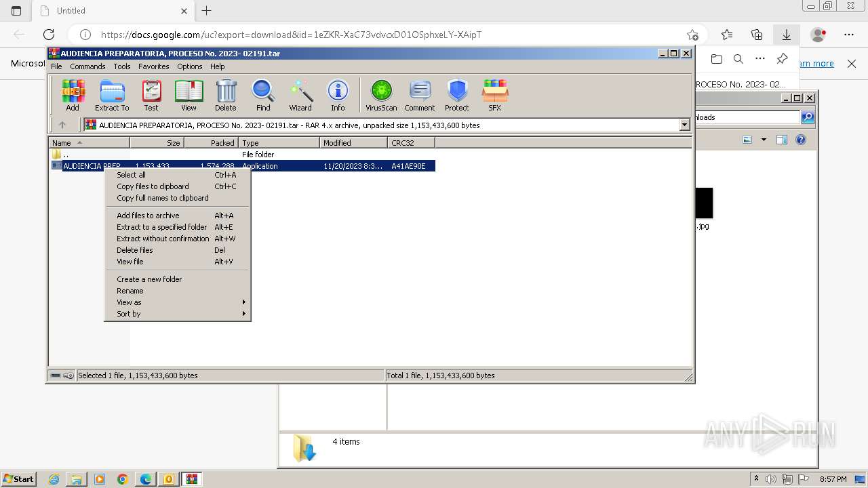
Task: Open the File menu
Action: tap(56, 66)
